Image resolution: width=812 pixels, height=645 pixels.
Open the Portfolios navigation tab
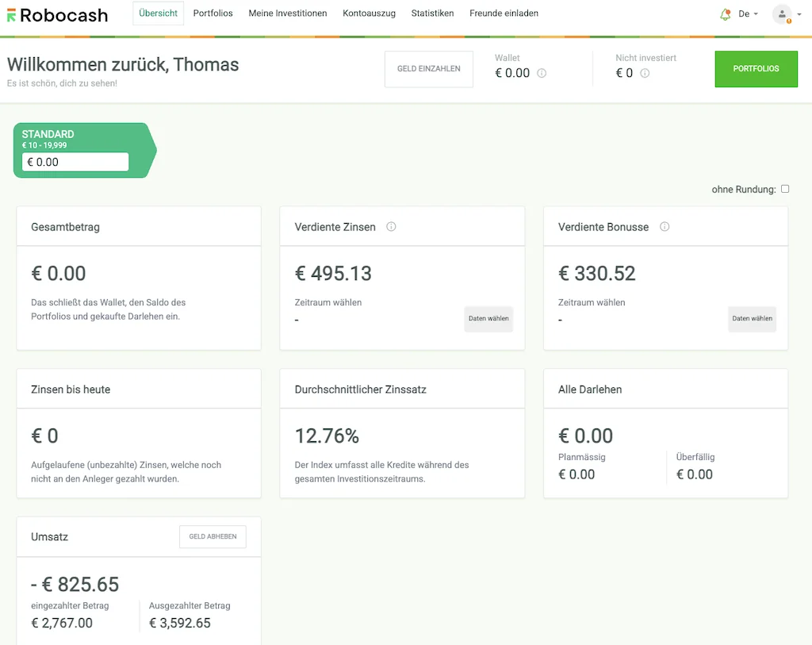click(213, 13)
